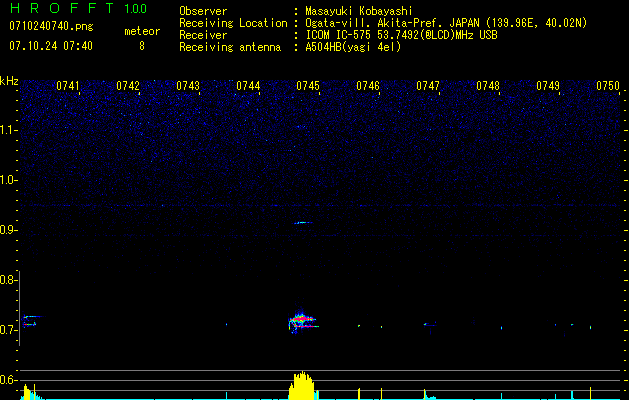This screenshot has width=629, height=400.
Task: Click the large yellow intensity peak below 0745
Action: pyautogui.click(x=302, y=386)
